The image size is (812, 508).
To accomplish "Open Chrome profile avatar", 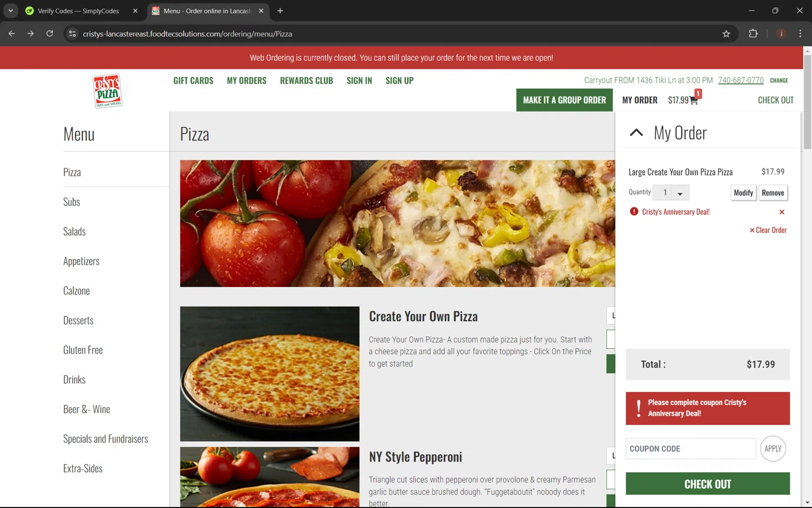I will 781,34.
